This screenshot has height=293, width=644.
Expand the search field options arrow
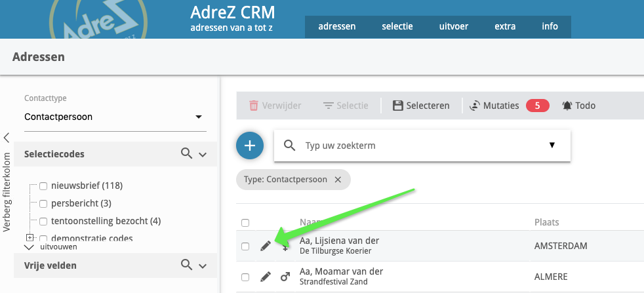(x=552, y=145)
